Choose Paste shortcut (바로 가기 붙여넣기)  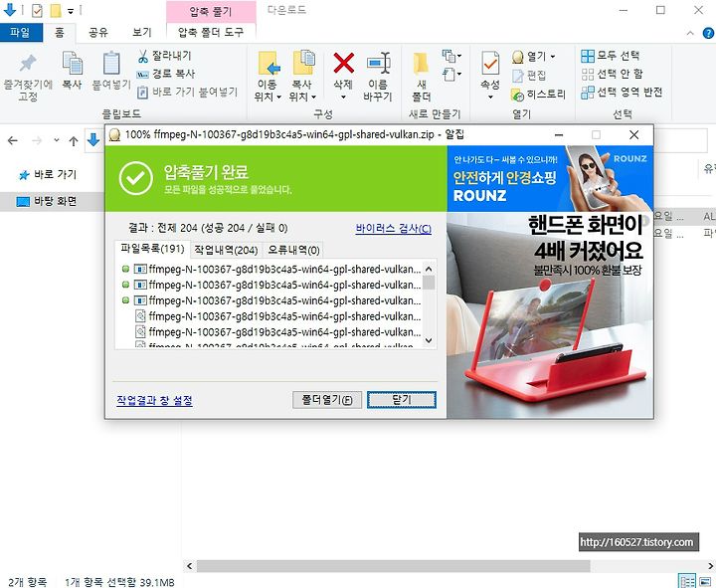[188, 93]
